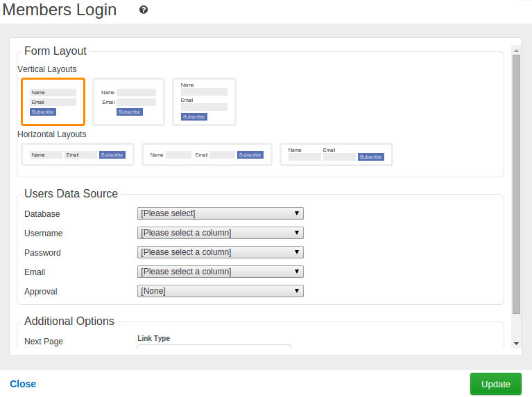Click the vertical scrollbar thumb
The width and height of the screenshot is (532, 397).
(516, 184)
